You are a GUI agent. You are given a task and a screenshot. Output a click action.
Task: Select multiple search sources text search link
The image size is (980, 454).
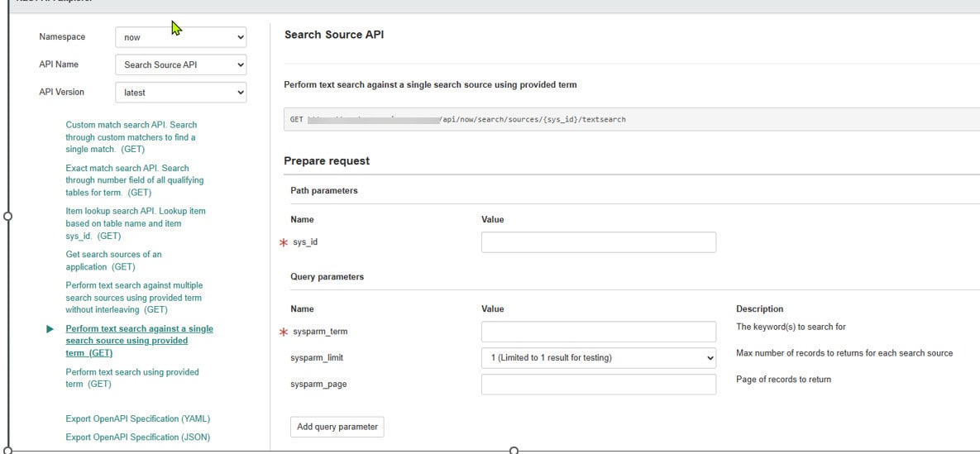133,298
